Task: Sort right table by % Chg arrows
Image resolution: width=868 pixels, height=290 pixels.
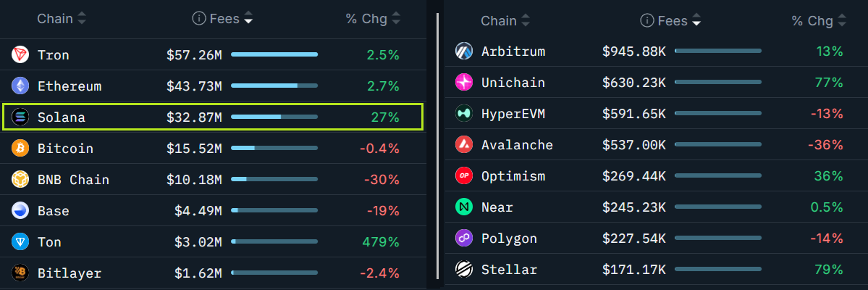Action: [842, 21]
